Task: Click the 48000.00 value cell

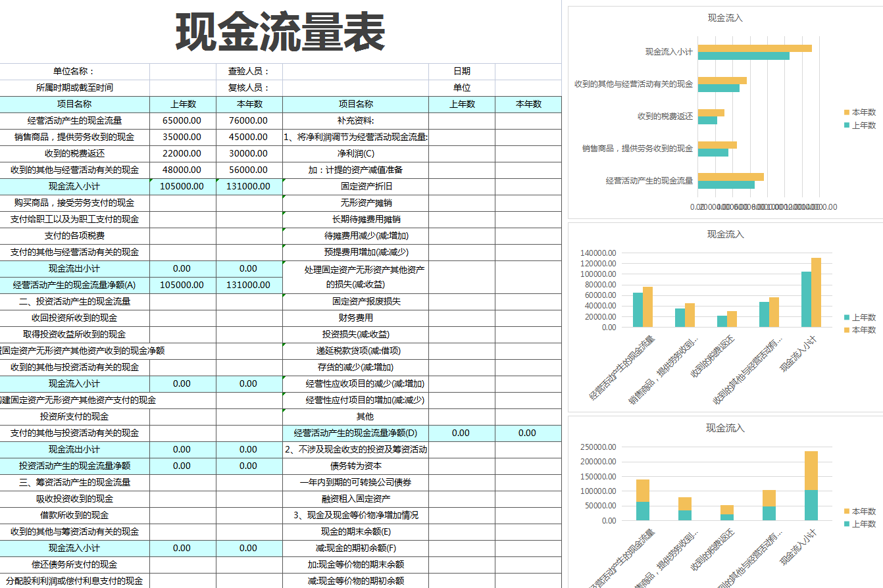Action: coord(182,170)
